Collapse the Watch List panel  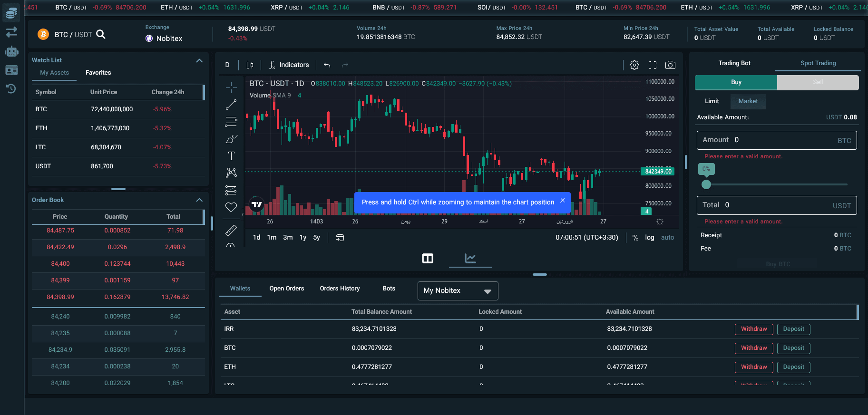(x=199, y=61)
